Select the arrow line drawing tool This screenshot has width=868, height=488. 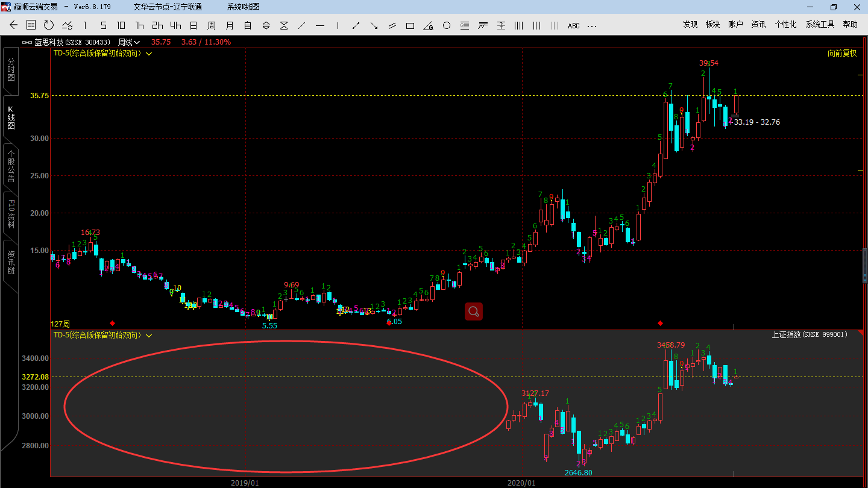click(374, 25)
